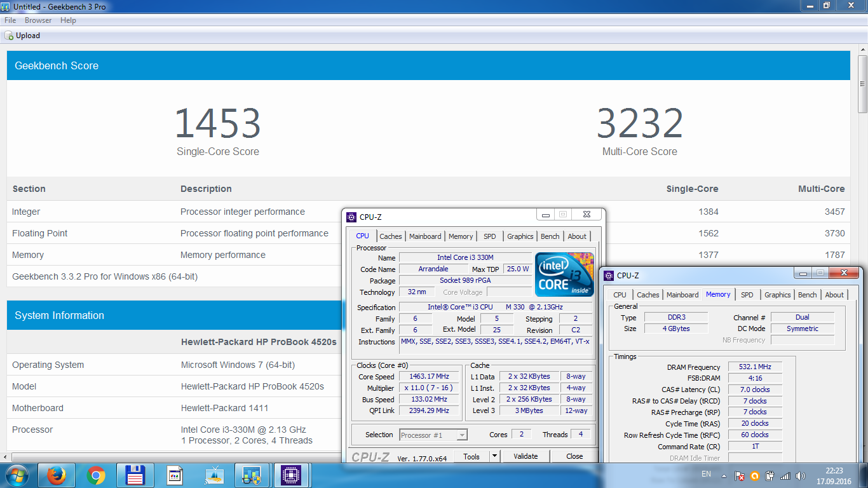Click the CPU-Z Memory window title icon
The width and height of the screenshot is (868, 488).
[610, 275]
